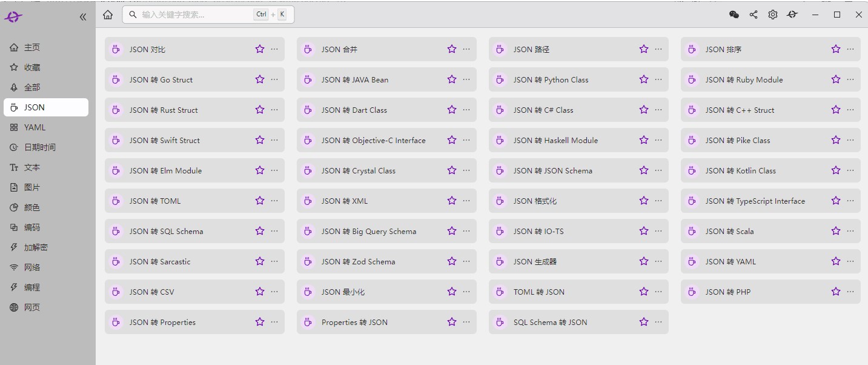868x365 pixels.
Task: Favorite JSON 路径 with star
Action: (x=644, y=49)
